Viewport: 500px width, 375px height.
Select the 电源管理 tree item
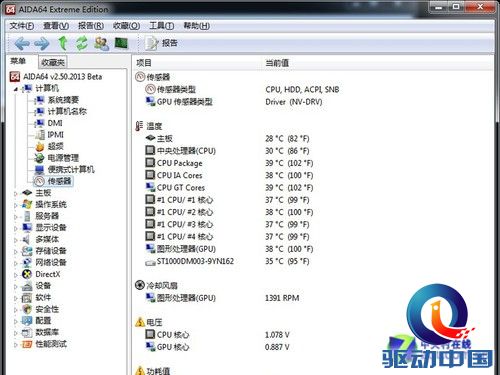click(x=63, y=158)
